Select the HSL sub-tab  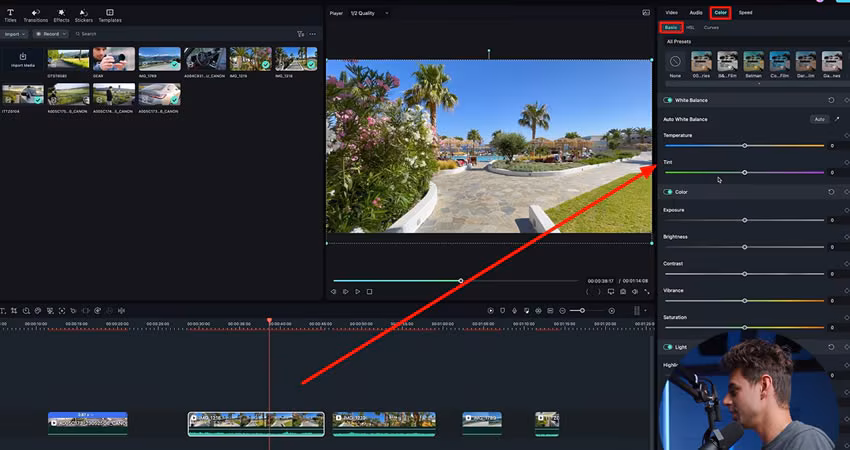(x=690, y=28)
